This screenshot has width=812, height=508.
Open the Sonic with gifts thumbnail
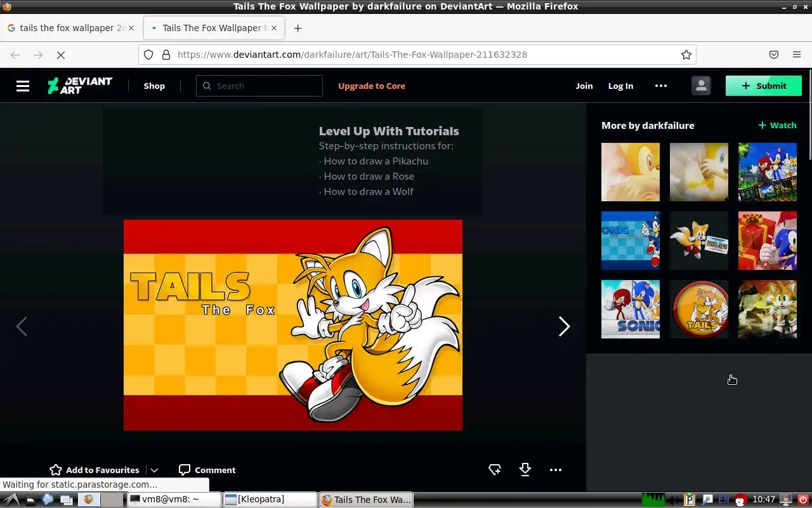pos(768,241)
